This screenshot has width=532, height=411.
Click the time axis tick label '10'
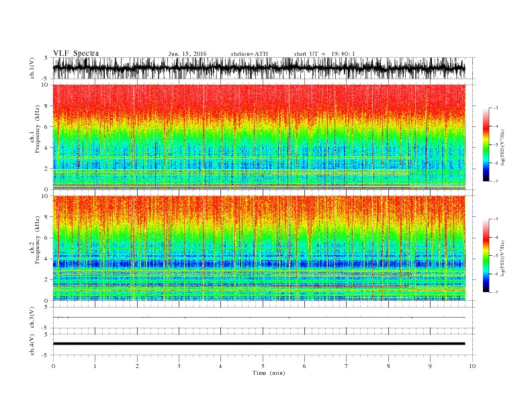point(472,366)
